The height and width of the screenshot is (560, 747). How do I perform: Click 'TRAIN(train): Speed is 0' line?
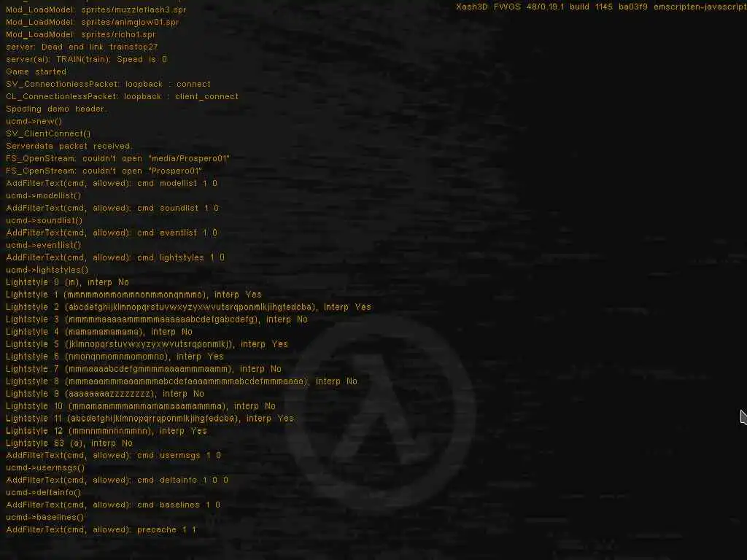click(x=86, y=59)
